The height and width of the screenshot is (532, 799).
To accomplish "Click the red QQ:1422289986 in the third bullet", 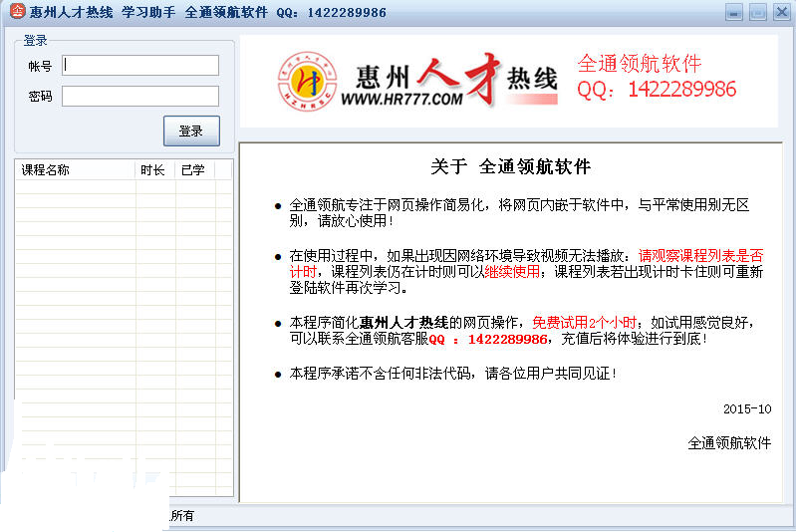I will [488, 340].
